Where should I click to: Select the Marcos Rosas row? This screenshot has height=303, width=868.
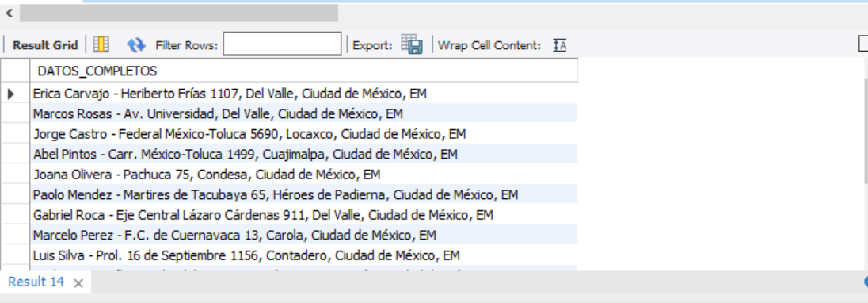(x=303, y=113)
